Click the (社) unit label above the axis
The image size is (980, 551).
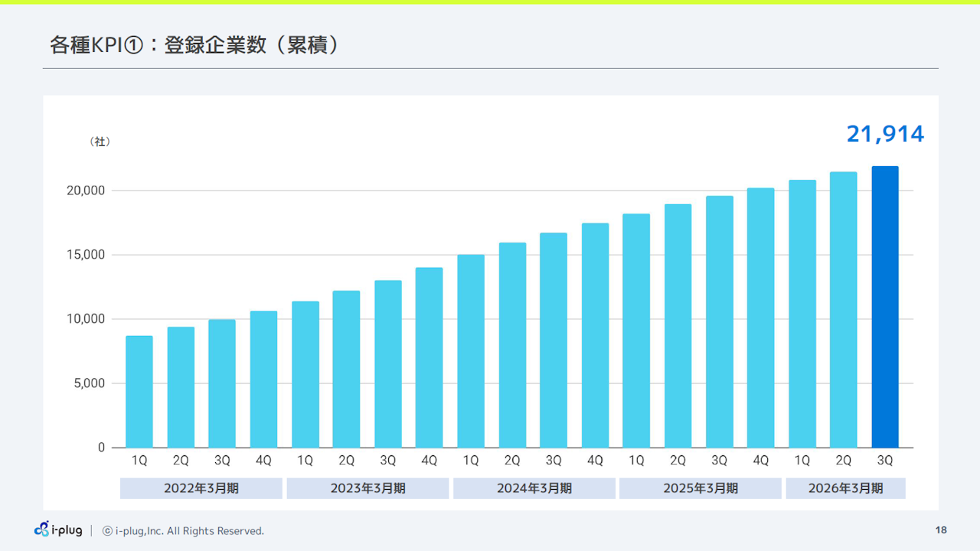pos(100,141)
